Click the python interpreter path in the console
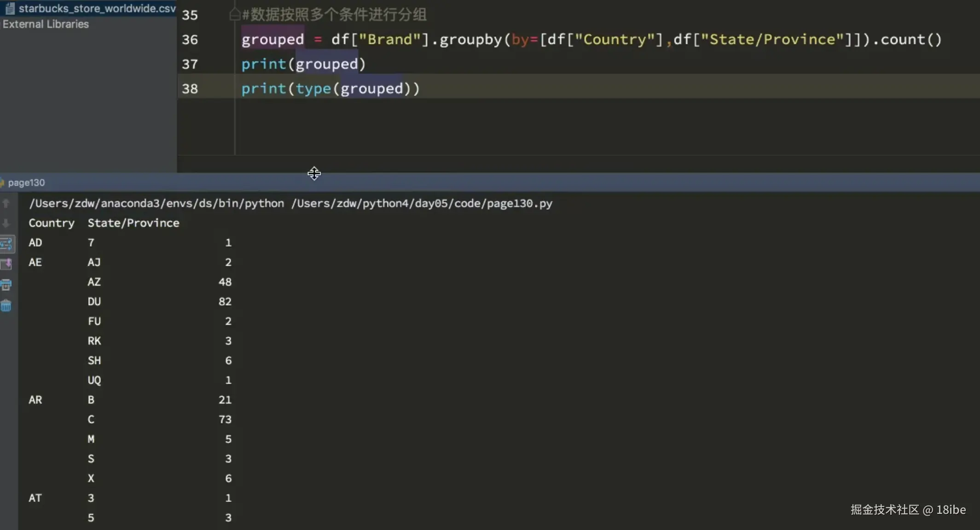This screenshot has width=980, height=530. pos(157,203)
